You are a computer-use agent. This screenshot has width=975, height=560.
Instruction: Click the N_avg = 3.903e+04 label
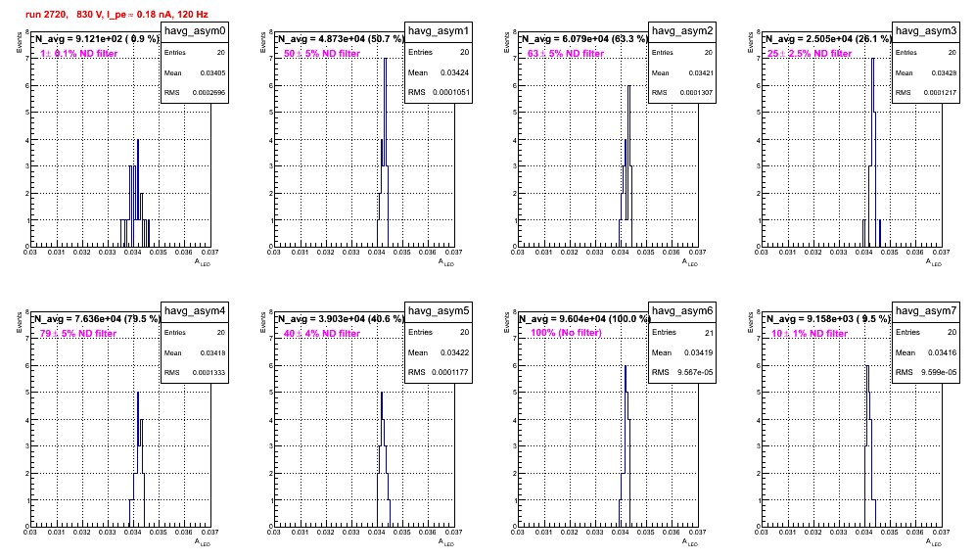(341, 318)
